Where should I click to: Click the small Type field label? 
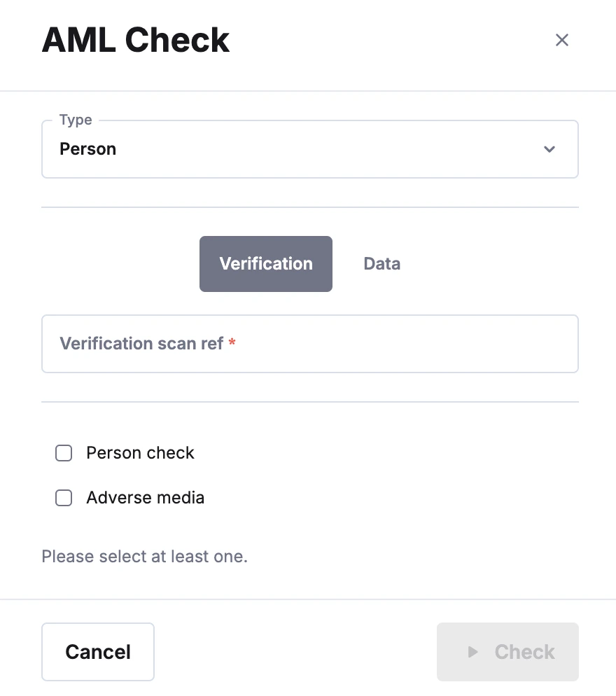(76, 120)
